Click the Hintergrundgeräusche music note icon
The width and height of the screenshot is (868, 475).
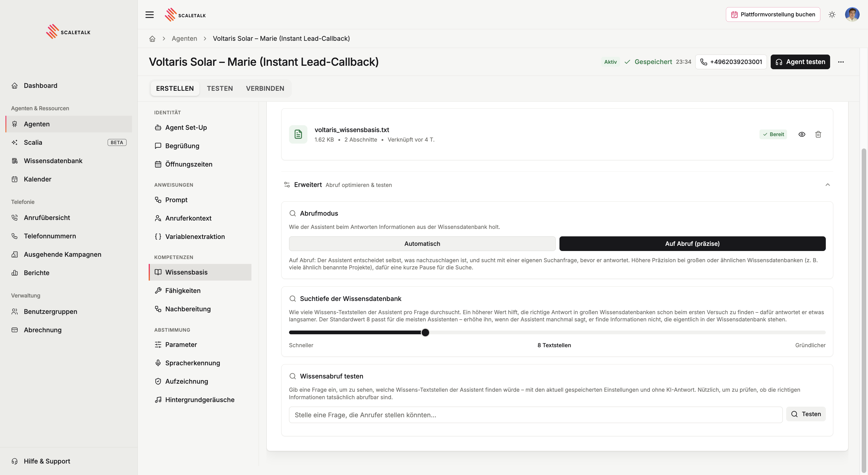[158, 400]
